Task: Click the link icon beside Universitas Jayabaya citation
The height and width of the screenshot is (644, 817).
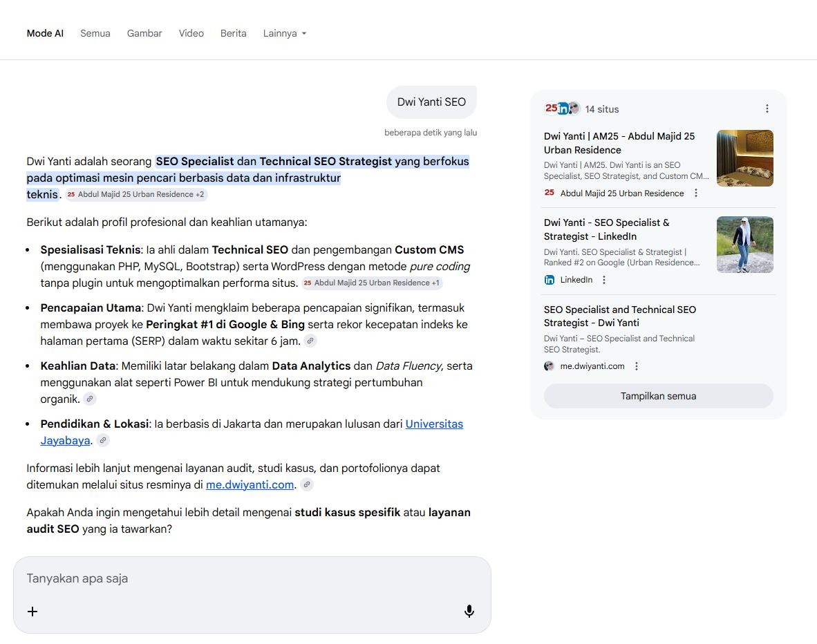Action: point(103,440)
